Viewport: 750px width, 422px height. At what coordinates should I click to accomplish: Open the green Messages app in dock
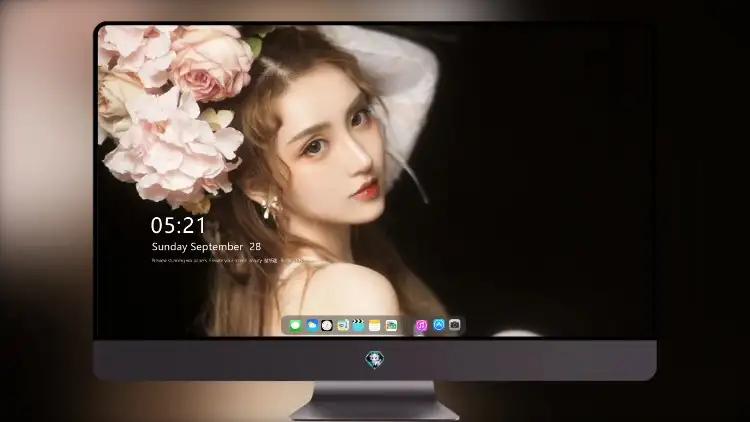click(x=296, y=325)
